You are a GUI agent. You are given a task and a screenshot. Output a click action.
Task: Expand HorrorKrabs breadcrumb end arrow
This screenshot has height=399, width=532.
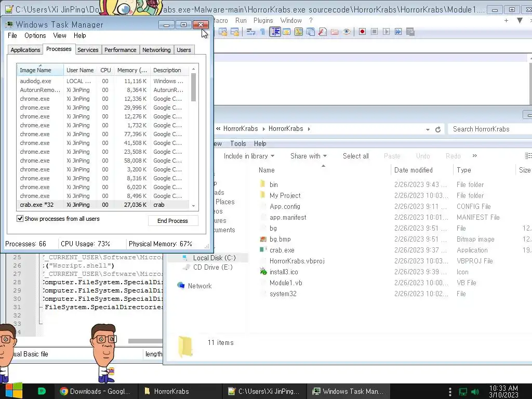point(309,129)
